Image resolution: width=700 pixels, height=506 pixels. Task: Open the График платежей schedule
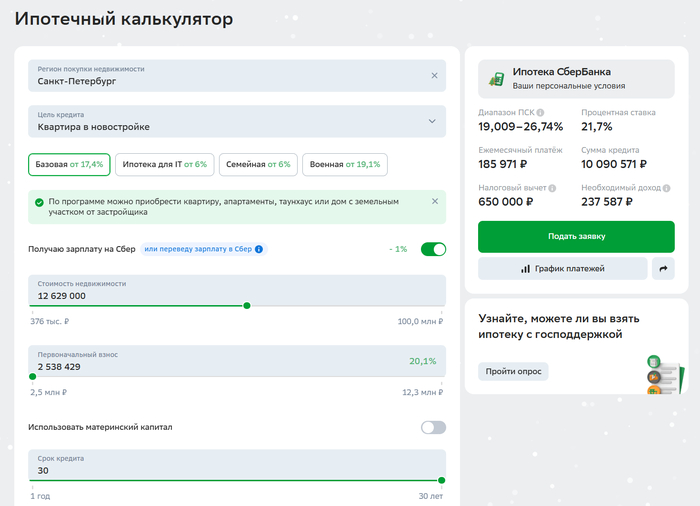pyautogui.click(x=563, y=269)
